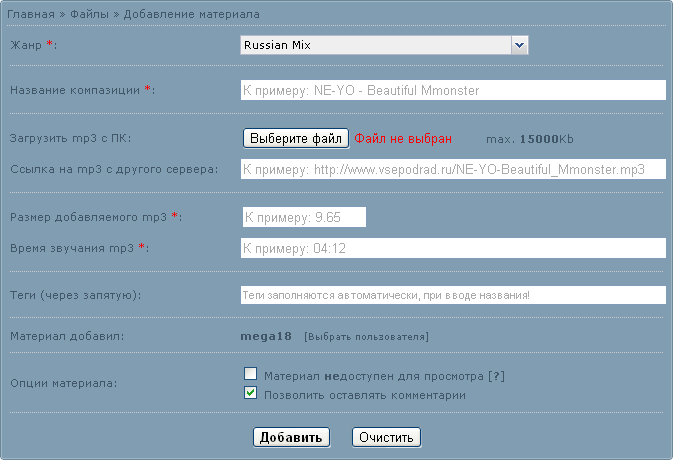The width and height of the screenshot is (673, 460).
Task: Go to the Главная breadcrumb link
Action: tap(31, 14)
